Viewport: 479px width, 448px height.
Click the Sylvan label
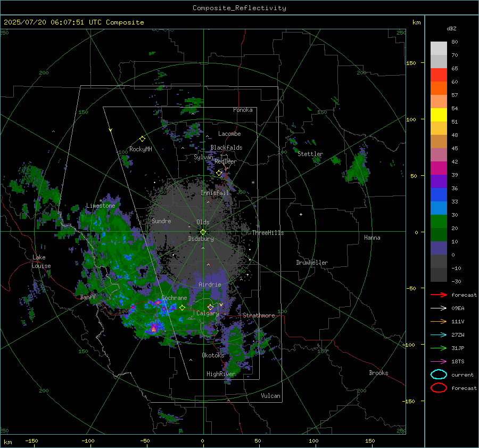point(203,157)
